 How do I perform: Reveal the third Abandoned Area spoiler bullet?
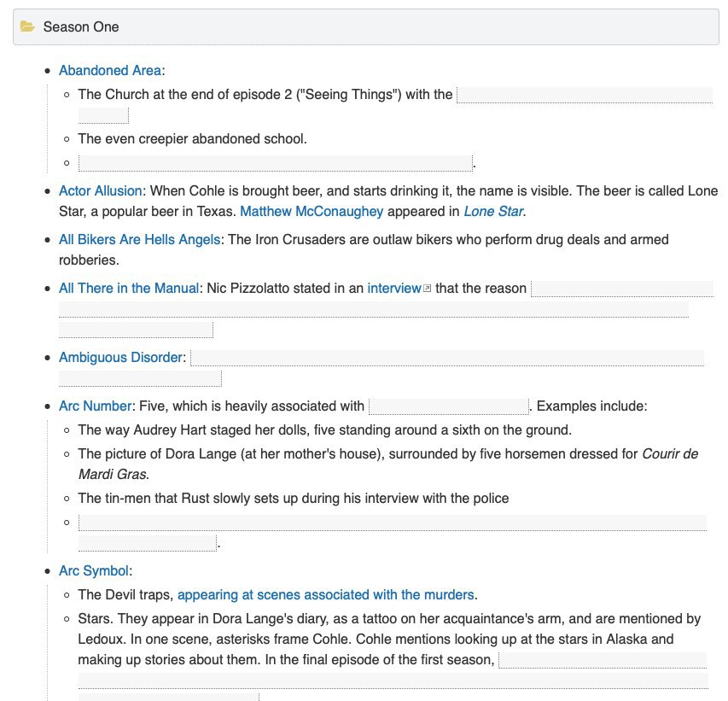pos(275,162)
